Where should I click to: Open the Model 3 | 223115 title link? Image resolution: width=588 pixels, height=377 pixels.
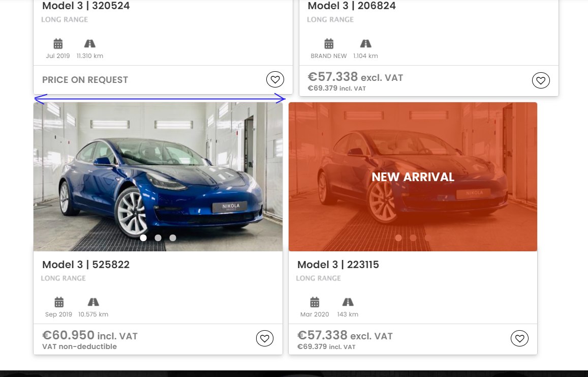[x=338, y=265]
